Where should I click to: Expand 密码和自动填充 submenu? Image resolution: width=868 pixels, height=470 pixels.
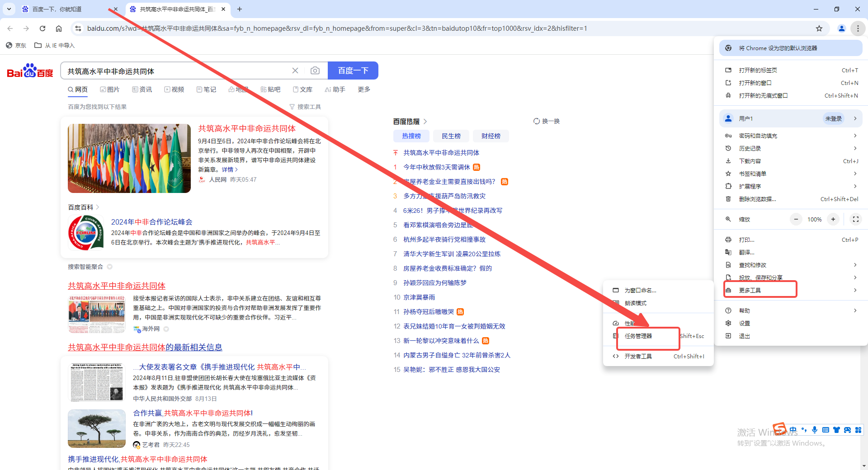coord(791,136)
